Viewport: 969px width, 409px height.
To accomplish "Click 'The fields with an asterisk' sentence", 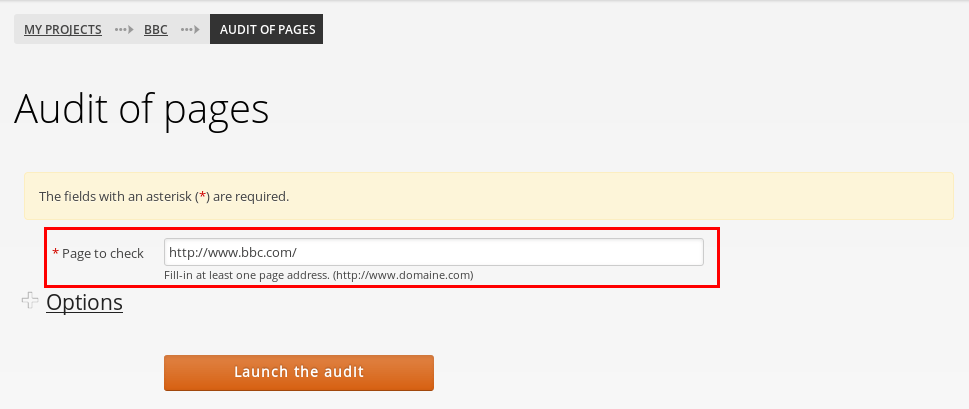I will pos(164,196).
